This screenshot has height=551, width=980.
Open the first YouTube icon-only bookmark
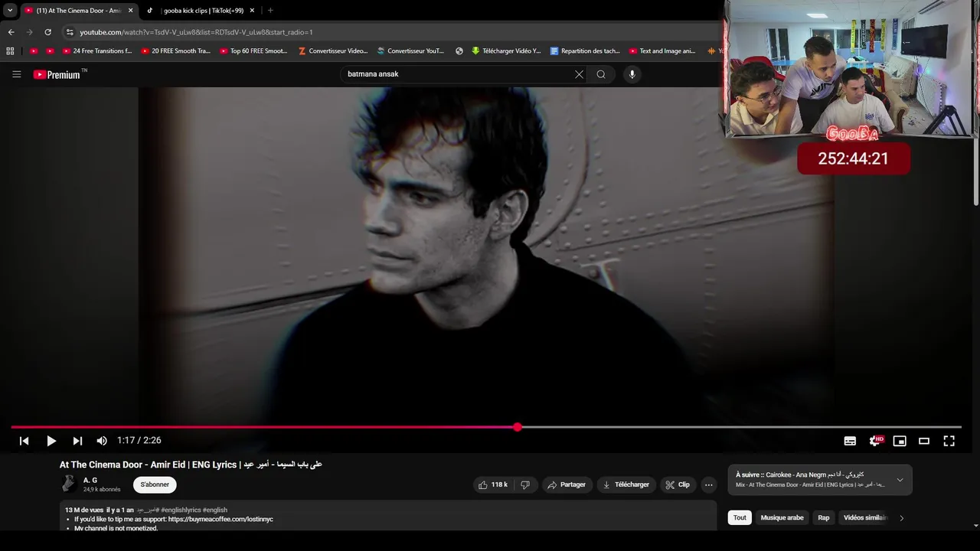point(34,51)
